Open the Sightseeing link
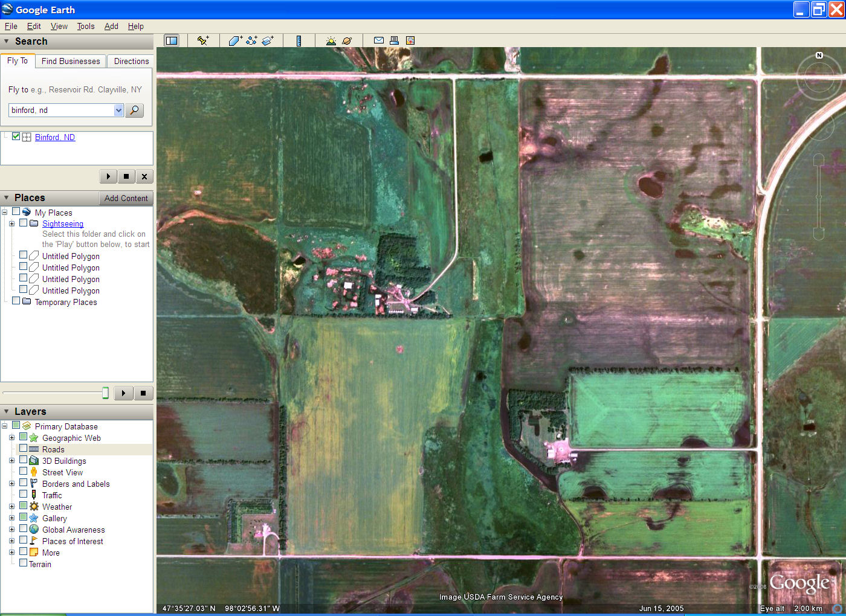The height and width of the screenshot is (616, 846). point(63,223)
